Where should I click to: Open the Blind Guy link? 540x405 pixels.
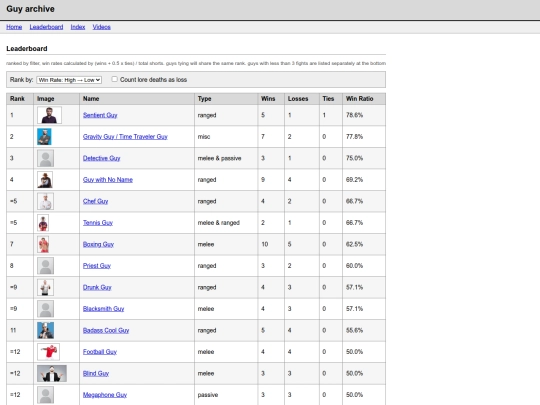coord(96,373)
